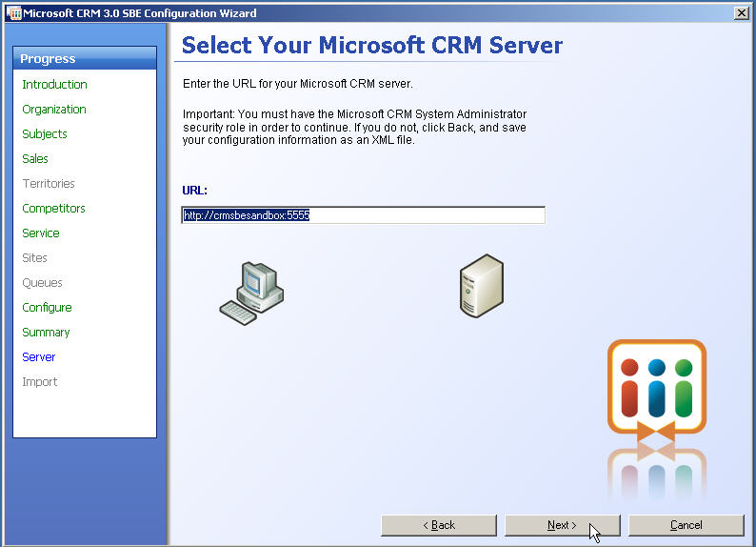The image size is (756, 547).
Task: Open the Summary step
Action: tap(46, 333)
